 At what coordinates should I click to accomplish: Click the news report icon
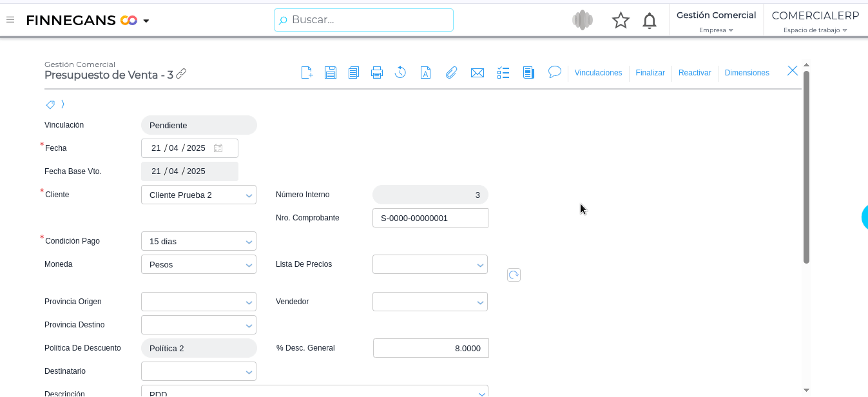[528, 72]
